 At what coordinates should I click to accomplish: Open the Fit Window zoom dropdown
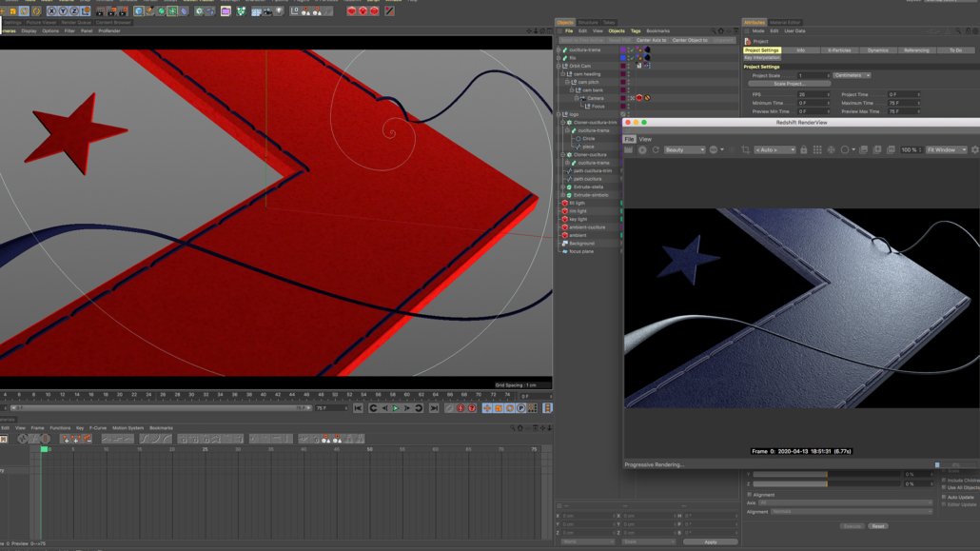coord(946,150)
